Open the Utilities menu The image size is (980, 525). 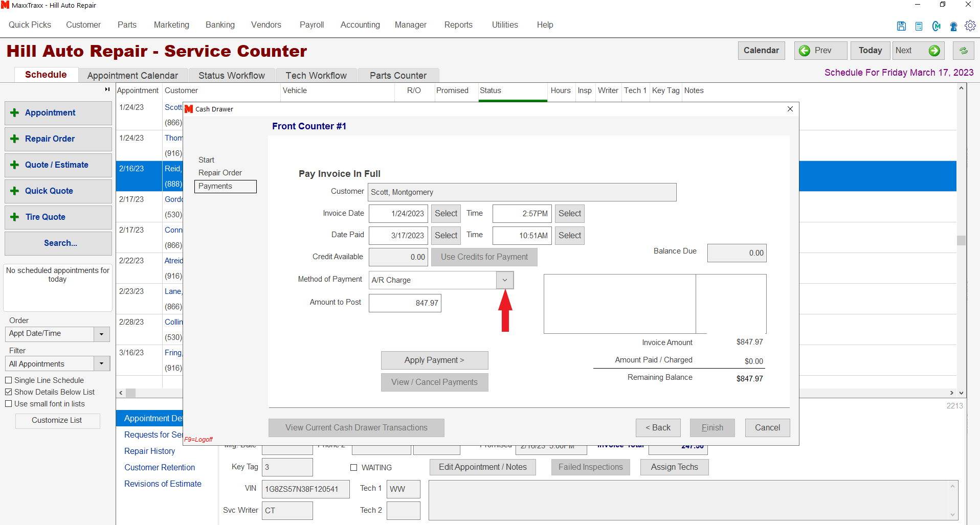tap(505, 25)
